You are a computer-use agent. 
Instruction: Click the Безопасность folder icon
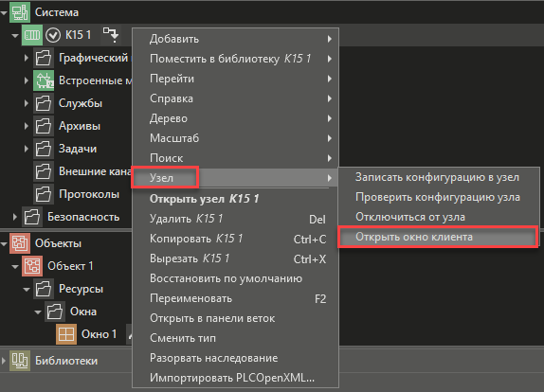(32, 217)
